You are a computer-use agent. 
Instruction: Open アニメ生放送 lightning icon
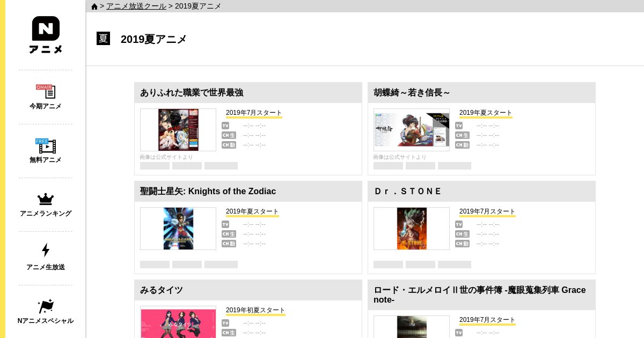tap(46, 250)
